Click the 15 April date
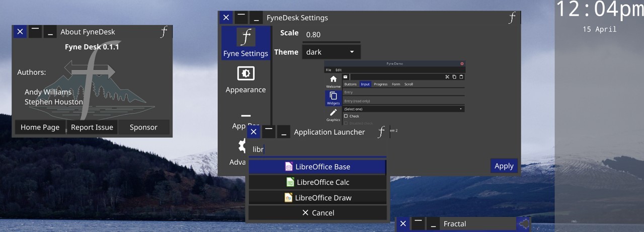644x232 pixels. tap(599, 29)
